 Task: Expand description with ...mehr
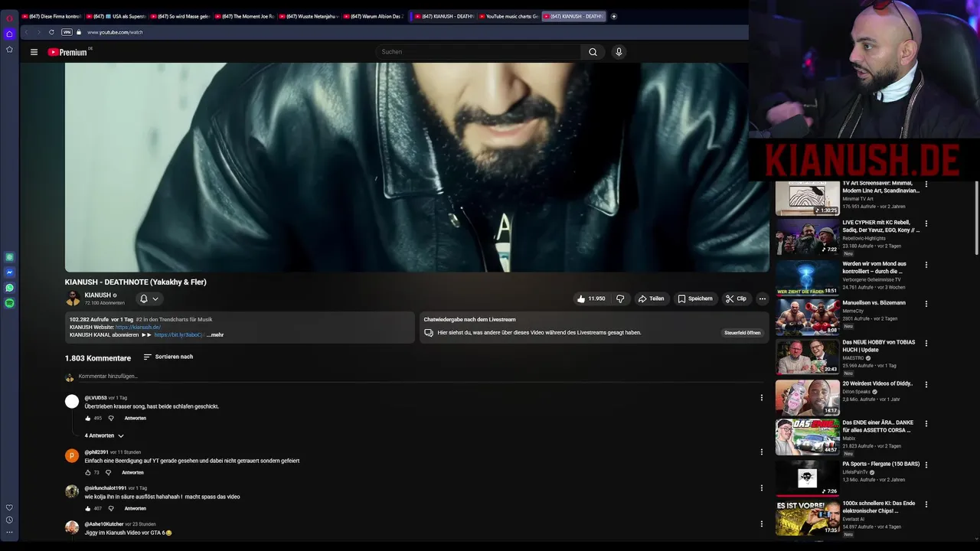point(215,334)
